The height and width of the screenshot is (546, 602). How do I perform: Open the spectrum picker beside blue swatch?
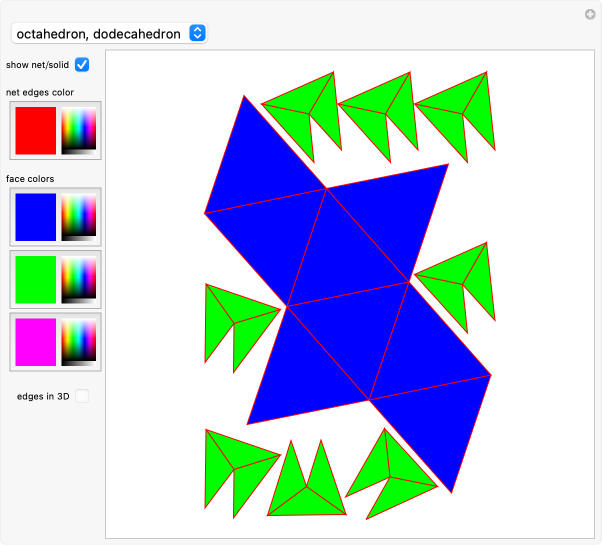tap(78, 216)
